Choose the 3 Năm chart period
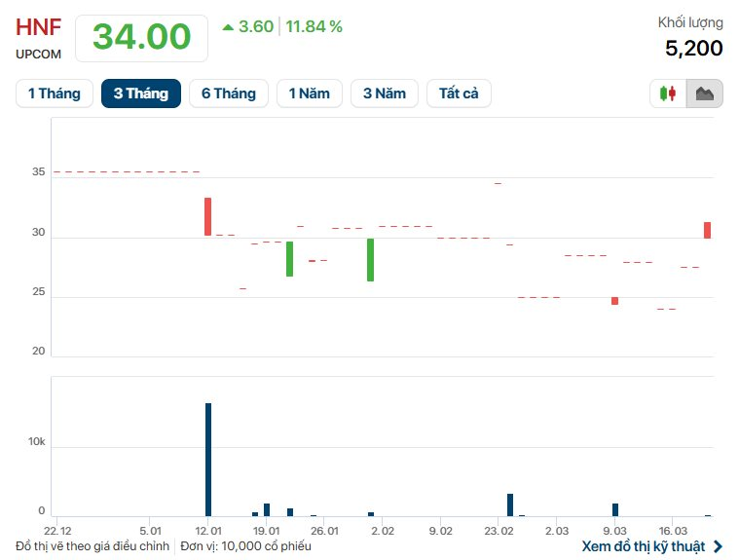This screenshot has height=560, width=739. click(385, 93)
